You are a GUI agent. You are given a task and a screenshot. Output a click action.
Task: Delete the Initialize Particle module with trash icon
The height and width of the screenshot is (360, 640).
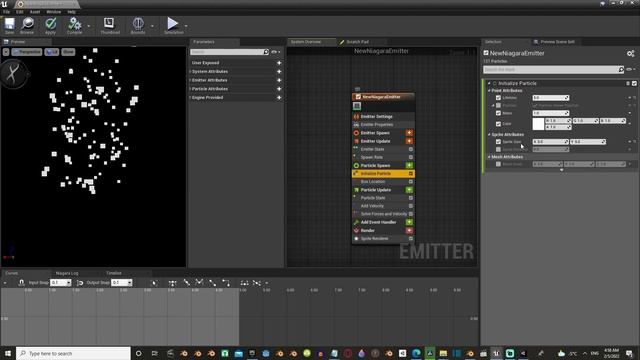pyautogui.click(x=628, y=83)
